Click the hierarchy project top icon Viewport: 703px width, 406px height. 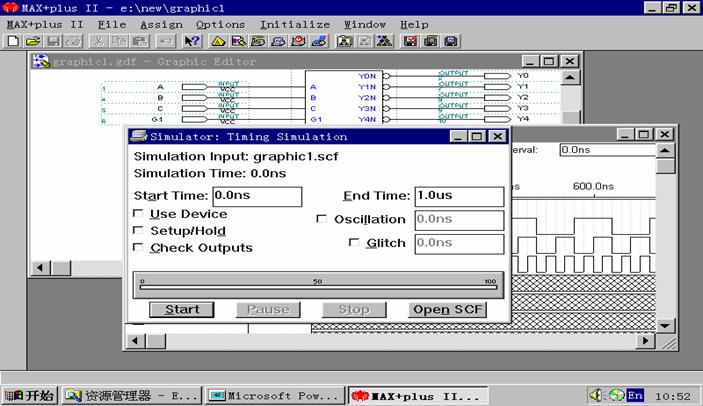tap(385, 41)
